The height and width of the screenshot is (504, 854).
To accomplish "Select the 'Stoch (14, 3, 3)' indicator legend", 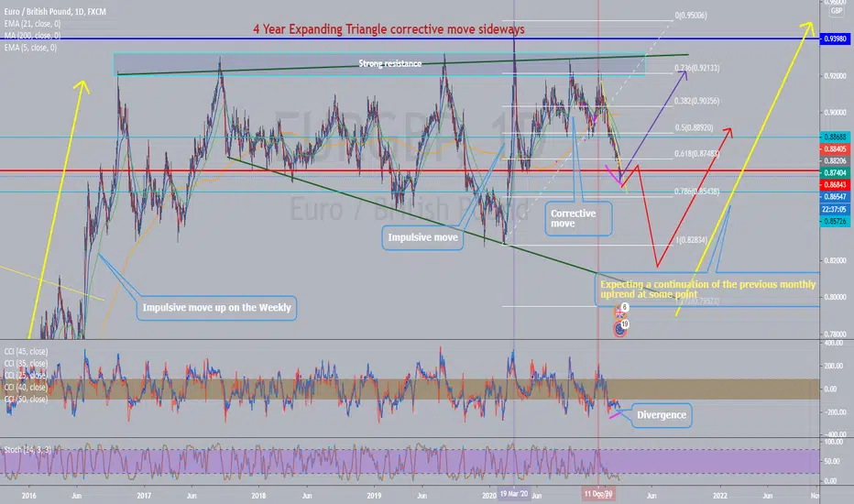I will point(27,450).
